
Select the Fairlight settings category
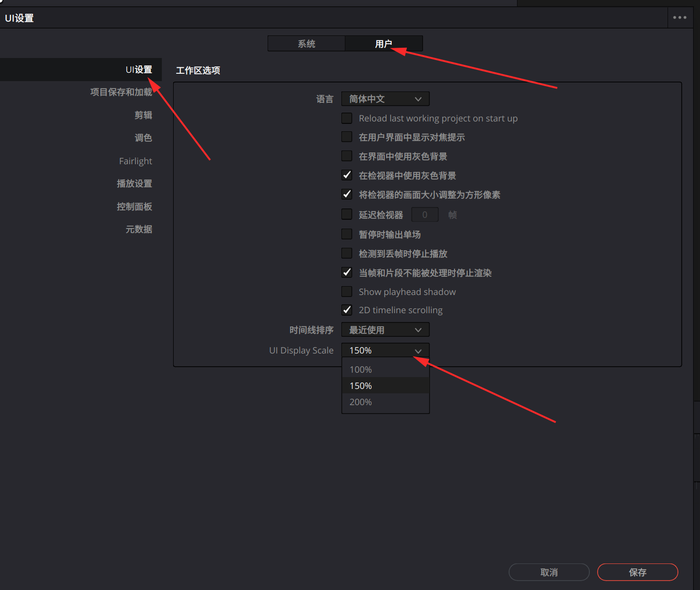pos(135,161)
